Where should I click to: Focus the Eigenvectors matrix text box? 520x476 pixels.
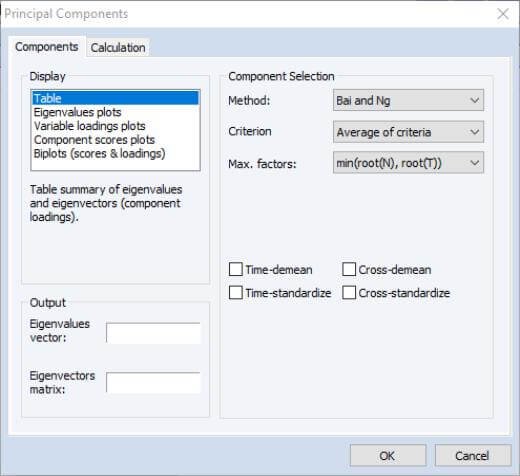[153, 382]
